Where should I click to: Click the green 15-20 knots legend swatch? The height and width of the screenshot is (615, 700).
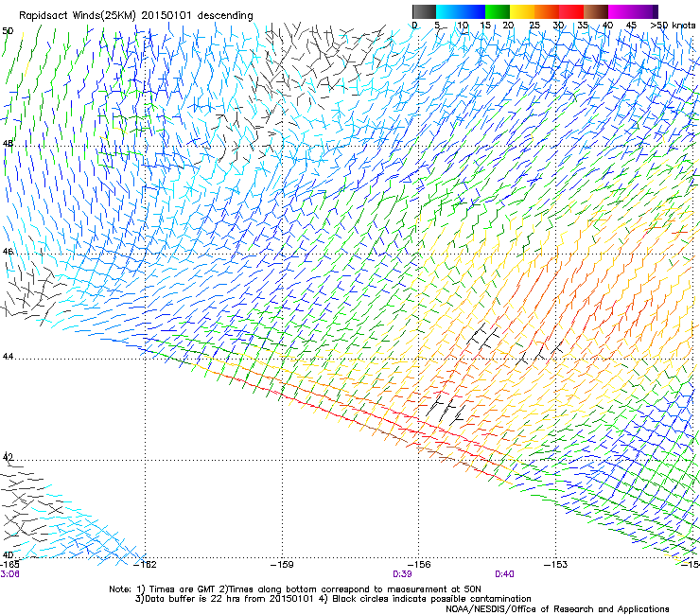498,11
